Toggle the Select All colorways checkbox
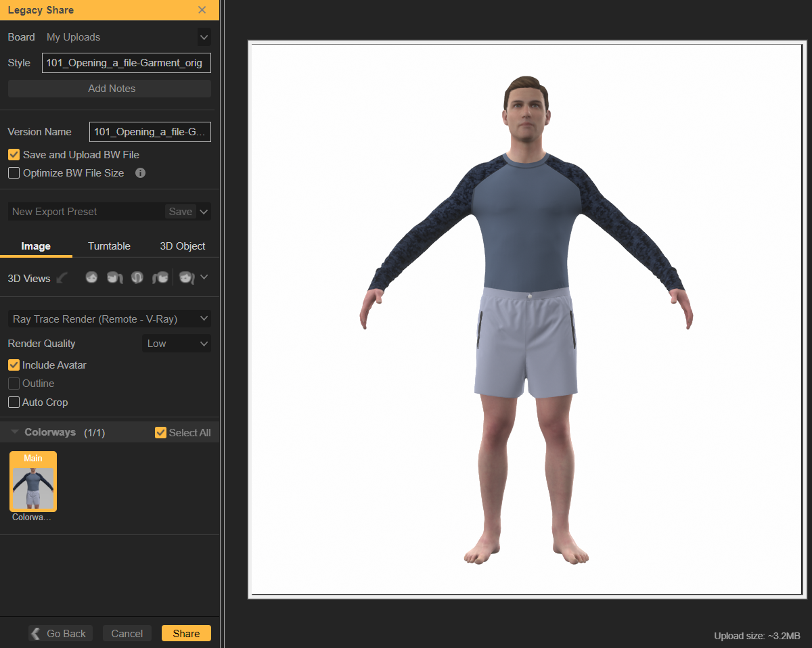The height and width of the screenshot is (648, 812). point(160,433)
